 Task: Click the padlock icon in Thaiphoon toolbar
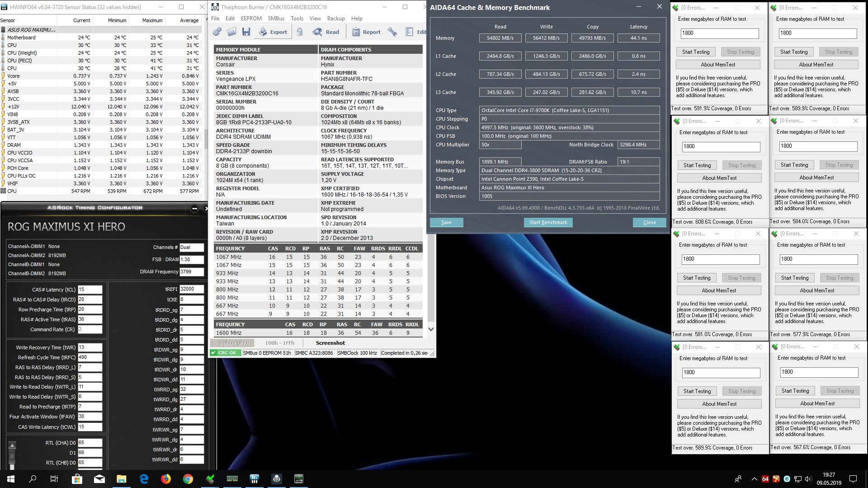(299, 32)
